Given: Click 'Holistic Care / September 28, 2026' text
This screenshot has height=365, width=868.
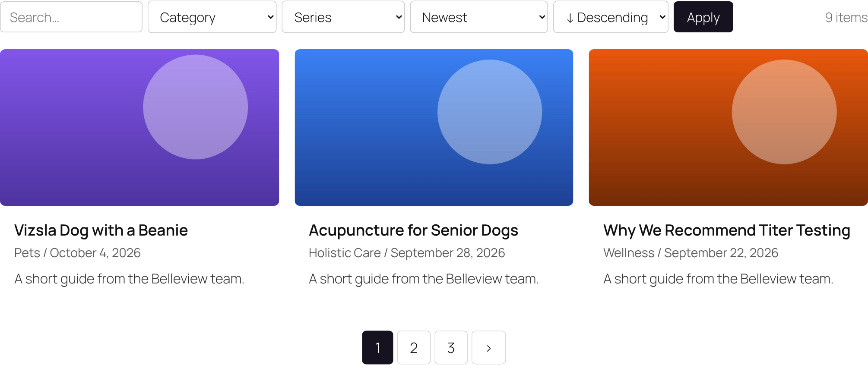Looking at the screenshot, I should [407, 253].
